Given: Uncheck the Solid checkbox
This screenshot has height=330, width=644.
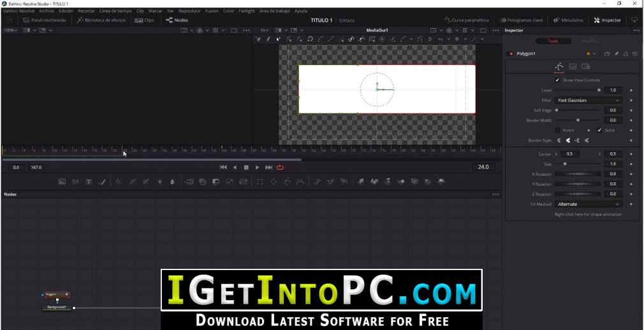Looking at the screenshot, I should pos(599,130).
